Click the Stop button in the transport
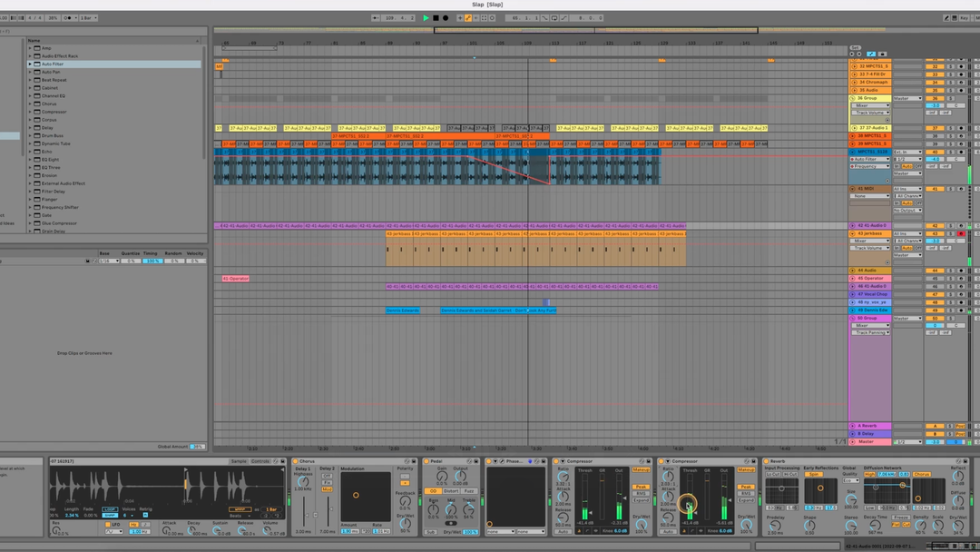 (x=436, y=17)
